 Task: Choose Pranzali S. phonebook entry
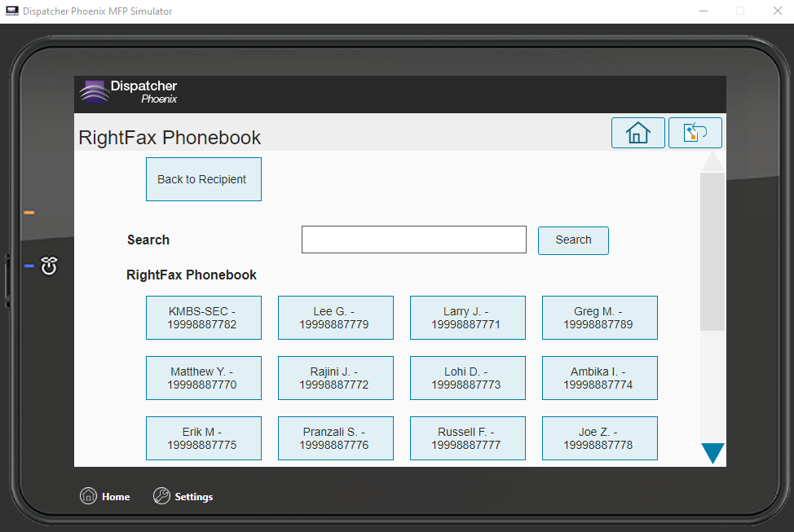336,438
